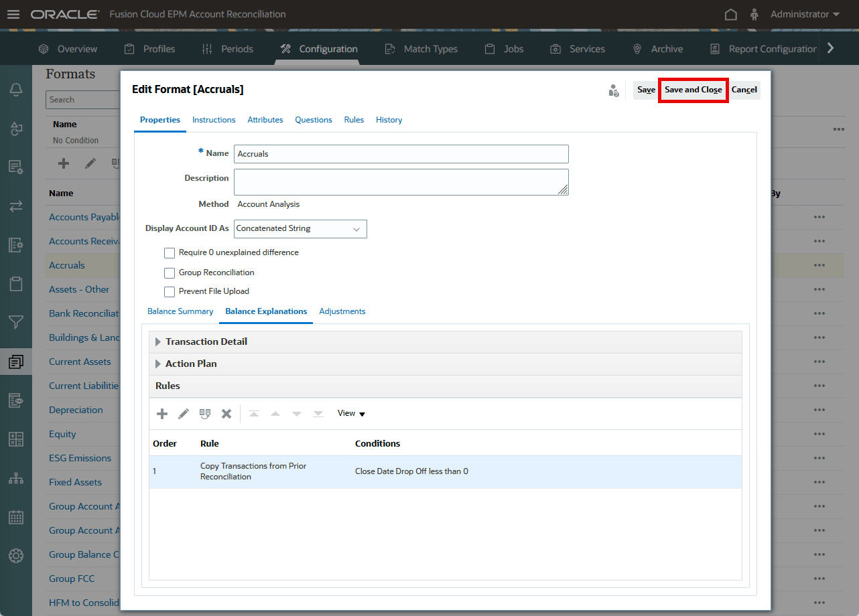The width and height of the screenshot is (859, 616).
Task: Switch to the Balance Summary subtab
Action: [x=180, y=311]
